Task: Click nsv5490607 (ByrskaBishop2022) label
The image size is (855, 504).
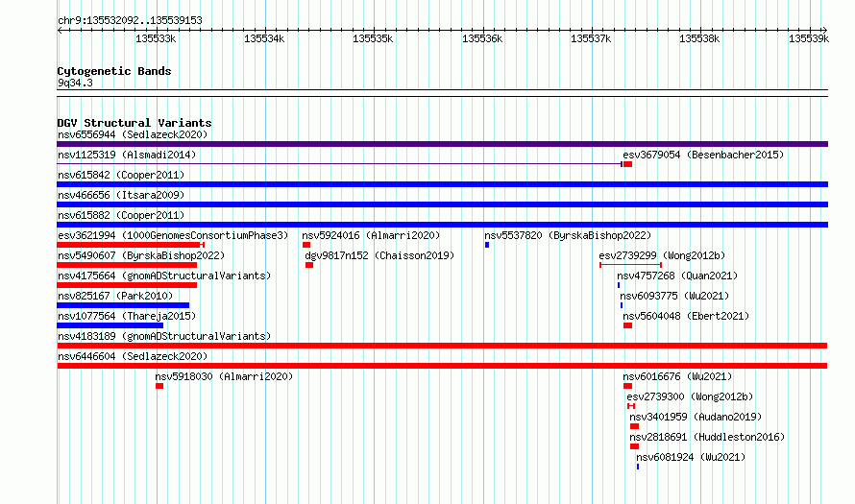Action: [141, 255]
